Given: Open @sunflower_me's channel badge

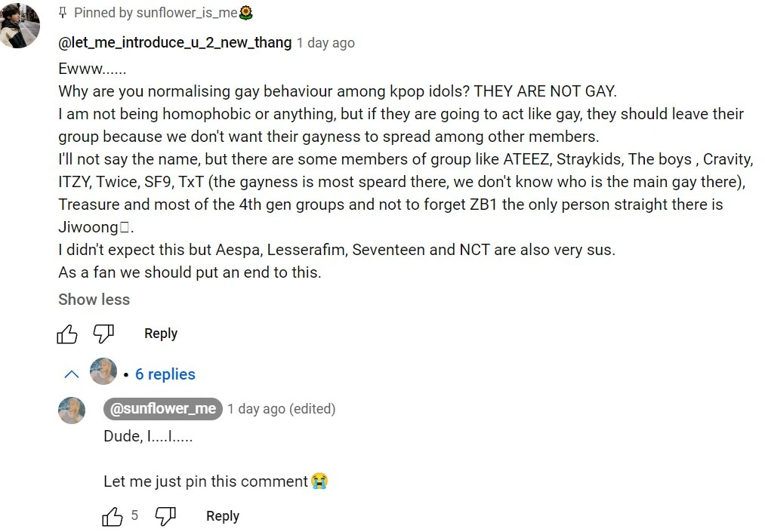Looking at the screenshot, I should coord(162,408).
